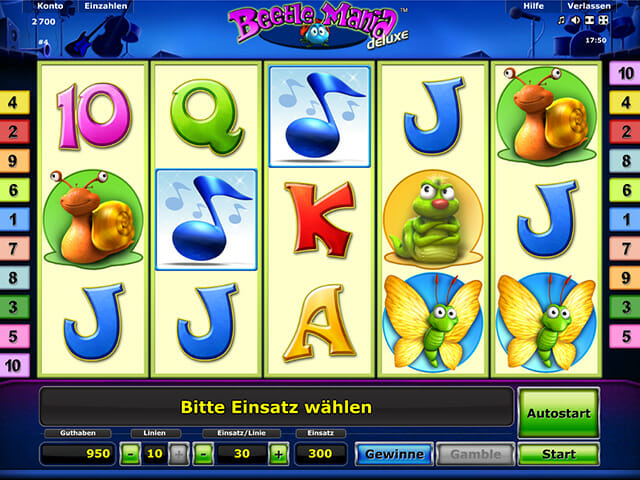640x480 pixels.
Task: Click the pink payline 10 marker bottom-left
Action: 14,365
